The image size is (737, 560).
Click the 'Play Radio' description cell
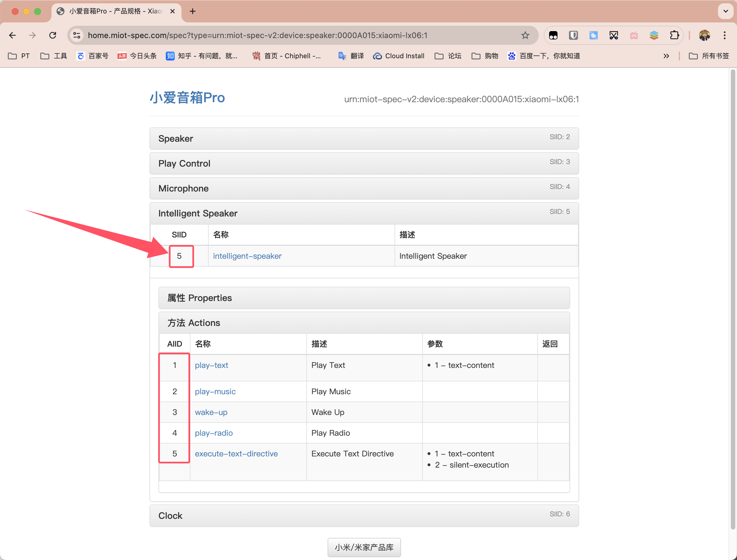click(x=364, y=433)
